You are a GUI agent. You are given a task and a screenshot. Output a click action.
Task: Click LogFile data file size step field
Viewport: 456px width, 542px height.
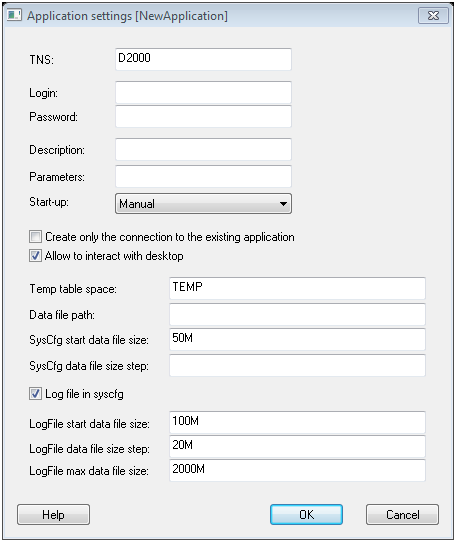(297, 447)
